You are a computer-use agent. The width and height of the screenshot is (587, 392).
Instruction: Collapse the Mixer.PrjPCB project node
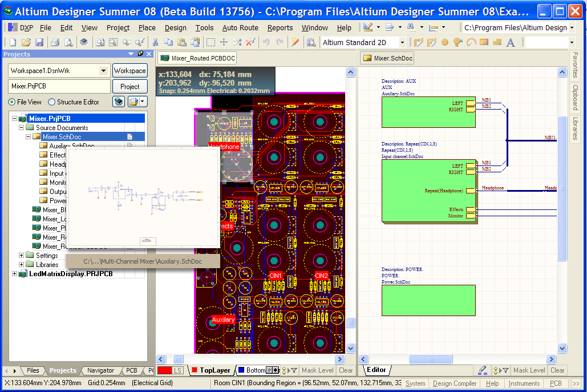[x=15, y=118]
